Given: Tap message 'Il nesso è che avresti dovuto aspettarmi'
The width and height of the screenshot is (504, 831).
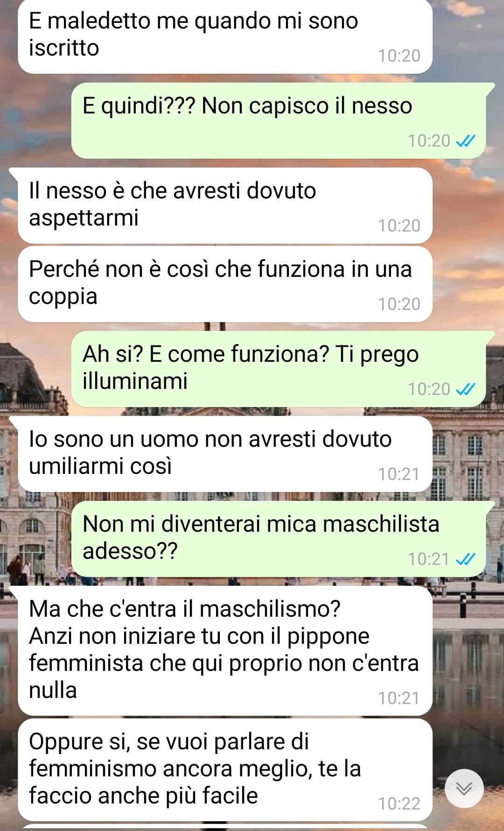Looking at the screenshot, I should coord(225,205).
